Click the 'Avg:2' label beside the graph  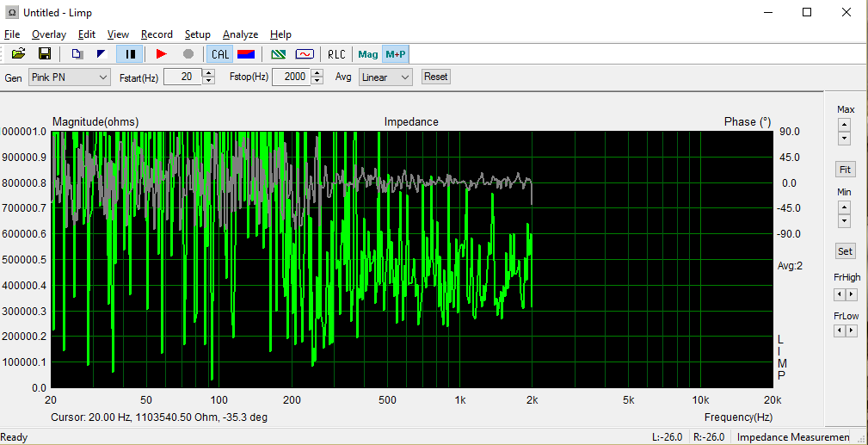790,266
